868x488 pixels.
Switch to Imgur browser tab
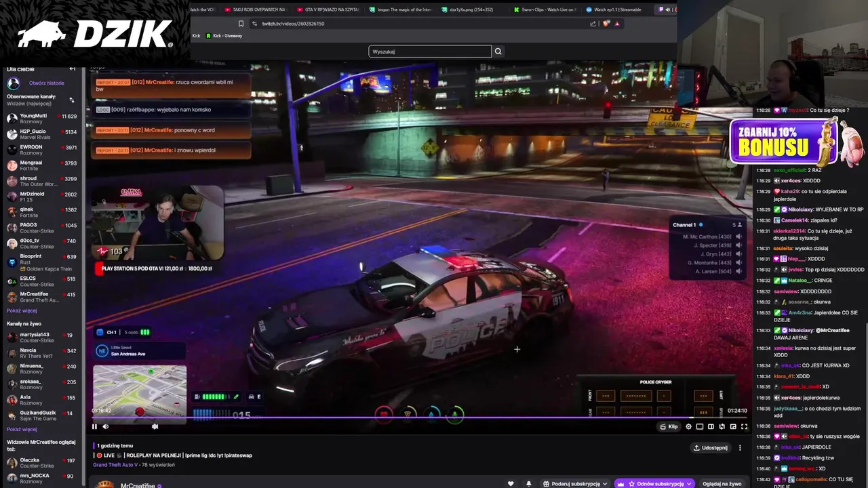[400, 9]
